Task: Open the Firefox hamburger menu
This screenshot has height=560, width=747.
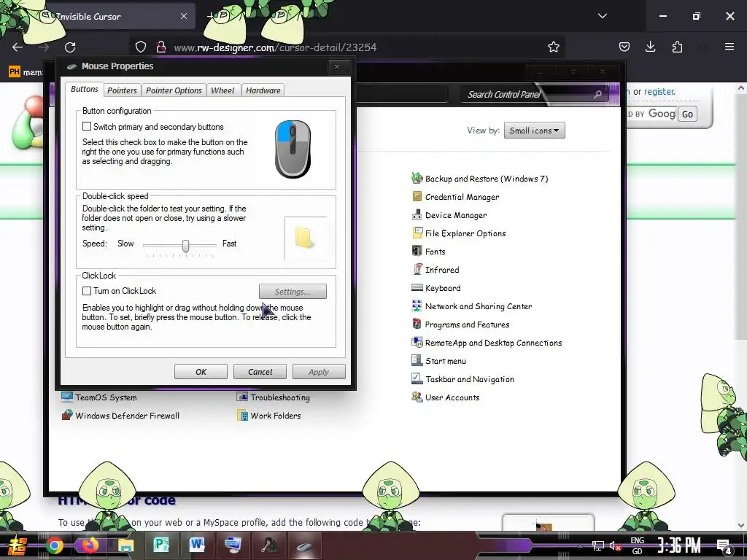Action: (729, 47)
